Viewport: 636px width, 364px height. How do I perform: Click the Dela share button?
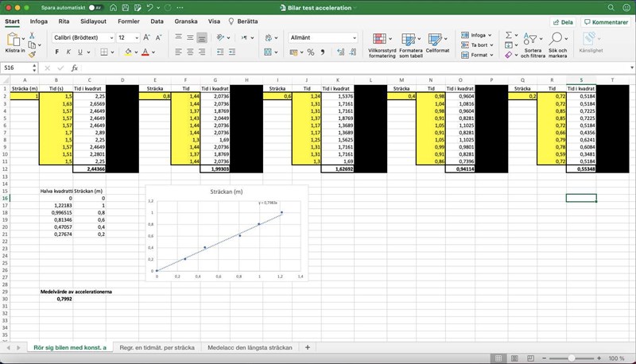[x=562, y=22]
